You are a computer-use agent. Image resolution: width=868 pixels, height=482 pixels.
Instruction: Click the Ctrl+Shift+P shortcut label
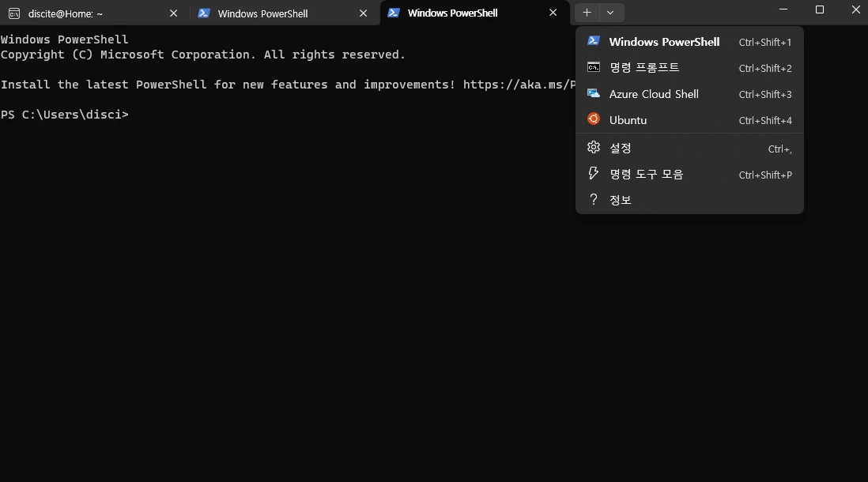pyautogui.click(x=765, y=175)
